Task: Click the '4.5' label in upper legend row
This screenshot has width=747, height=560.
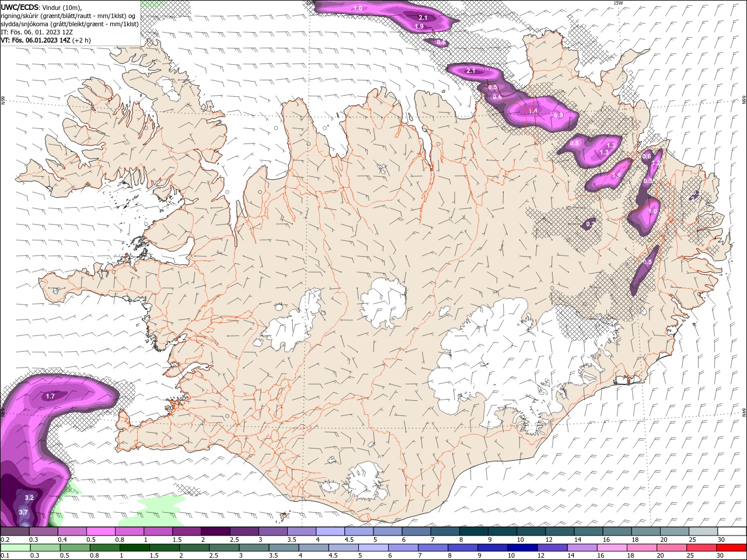Action: point(349,540)
